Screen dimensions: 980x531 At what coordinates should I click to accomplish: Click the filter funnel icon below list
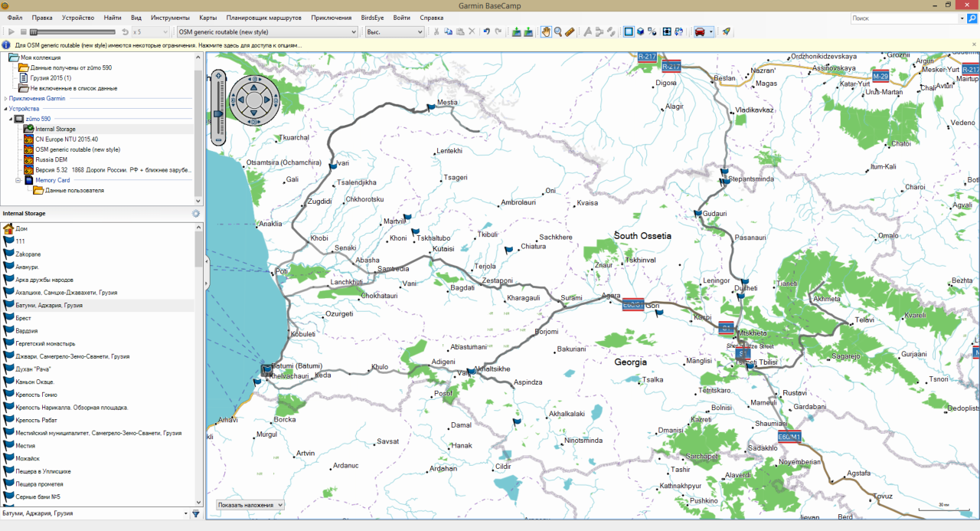tap(196, 513)
